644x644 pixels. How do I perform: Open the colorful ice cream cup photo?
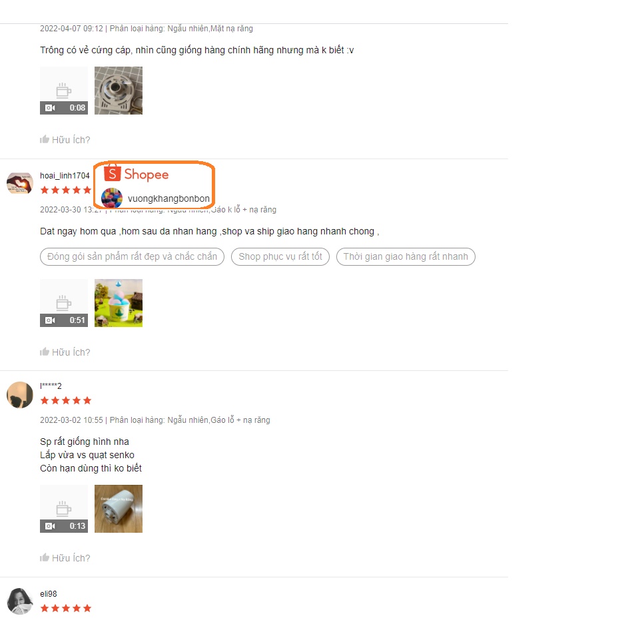[x=119, y=303]
